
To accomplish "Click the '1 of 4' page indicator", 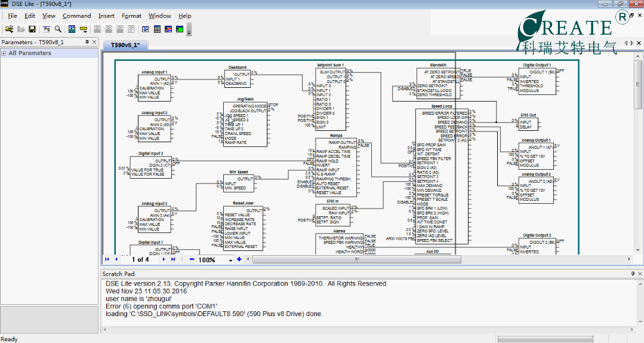I will point(140,259).
